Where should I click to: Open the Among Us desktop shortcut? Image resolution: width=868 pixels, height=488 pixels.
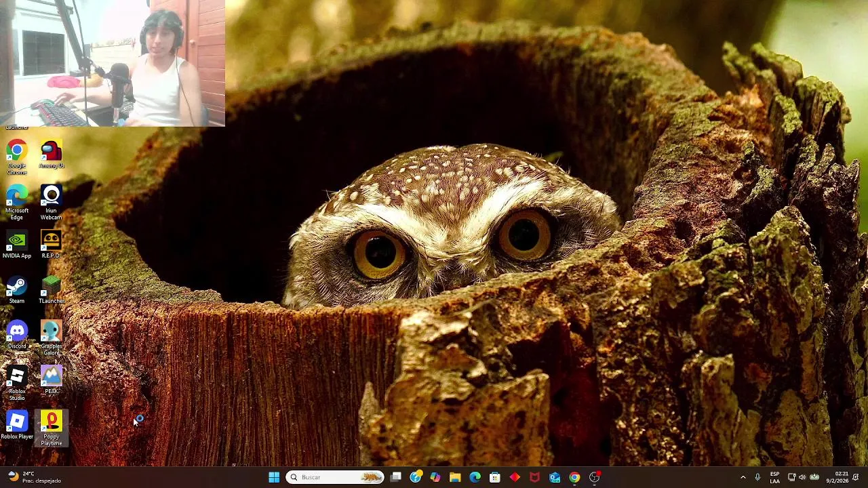[51, 154]
